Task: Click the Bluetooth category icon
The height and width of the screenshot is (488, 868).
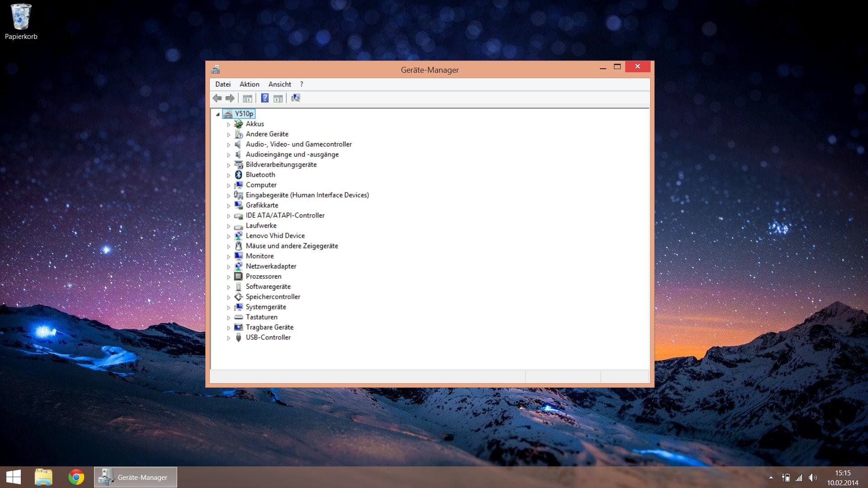Action: coord(239,175)
